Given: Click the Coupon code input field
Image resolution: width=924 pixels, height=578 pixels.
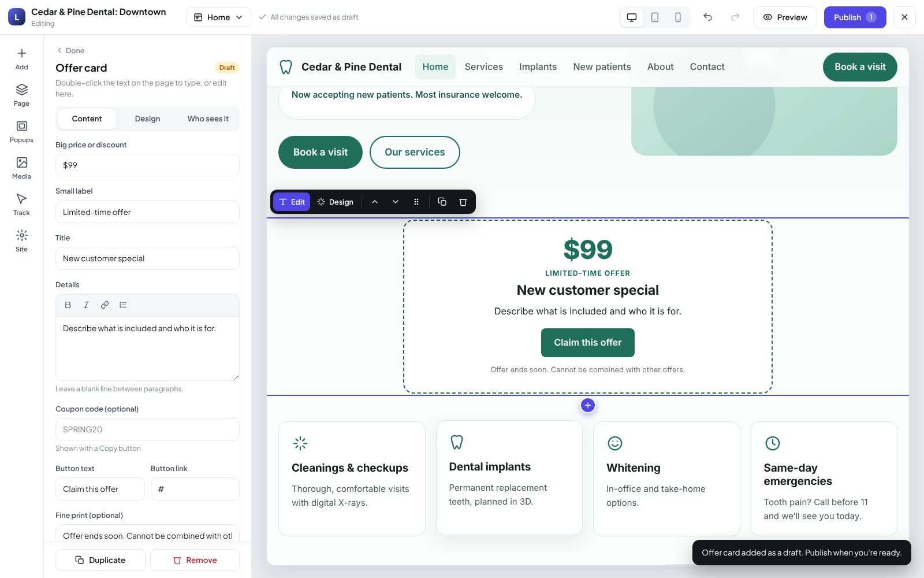Looking at the screenshot, I should 147,429.
